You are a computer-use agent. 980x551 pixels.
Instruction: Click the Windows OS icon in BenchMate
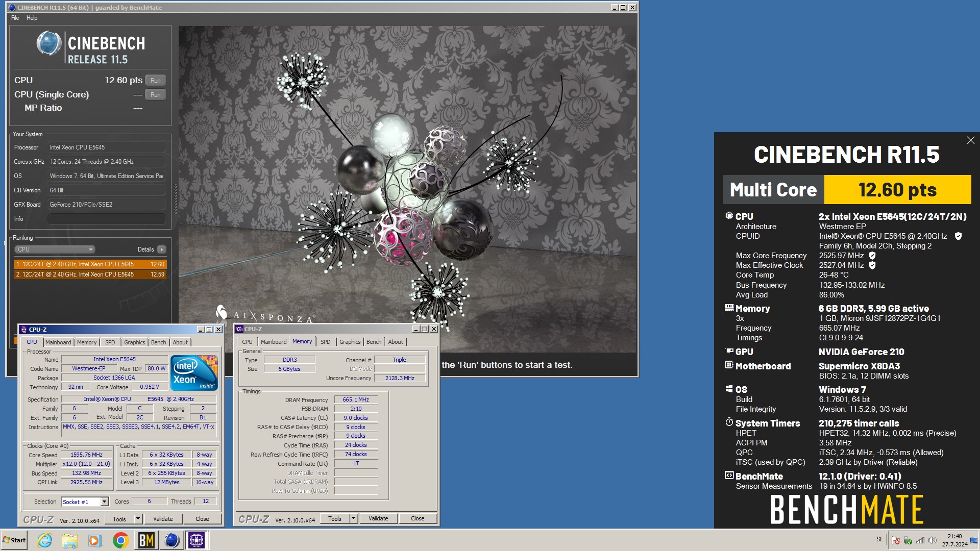(729, 389)
